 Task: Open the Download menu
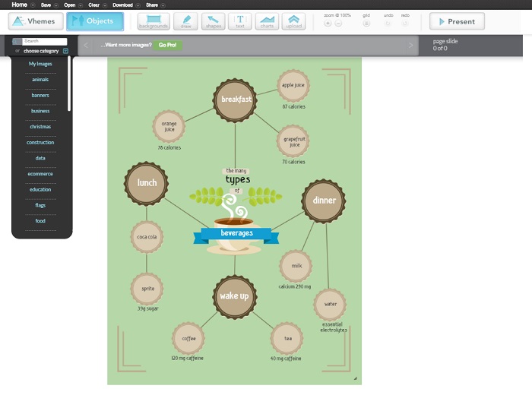(122, 5)
